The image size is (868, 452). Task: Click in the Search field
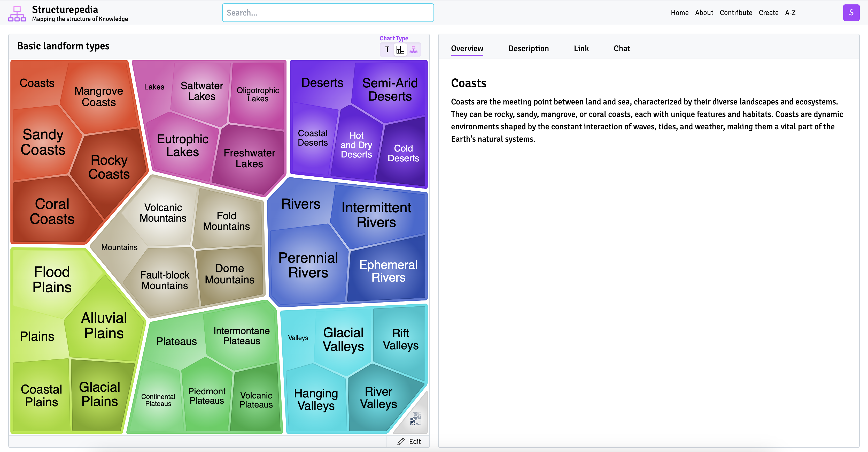328,13
